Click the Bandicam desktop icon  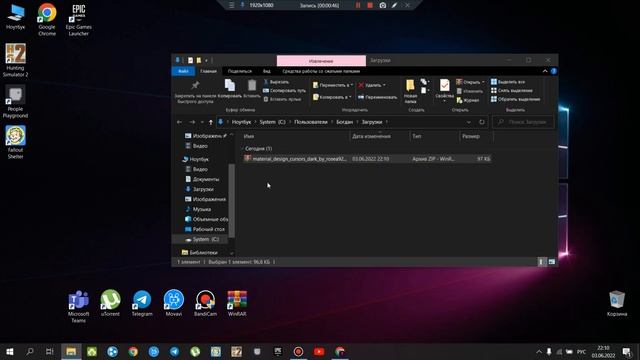click(205, 303)
